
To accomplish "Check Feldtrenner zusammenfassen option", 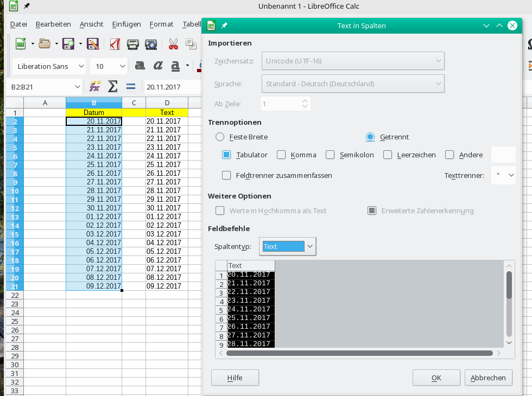I will pyautogui.click(x=227, y=175).
